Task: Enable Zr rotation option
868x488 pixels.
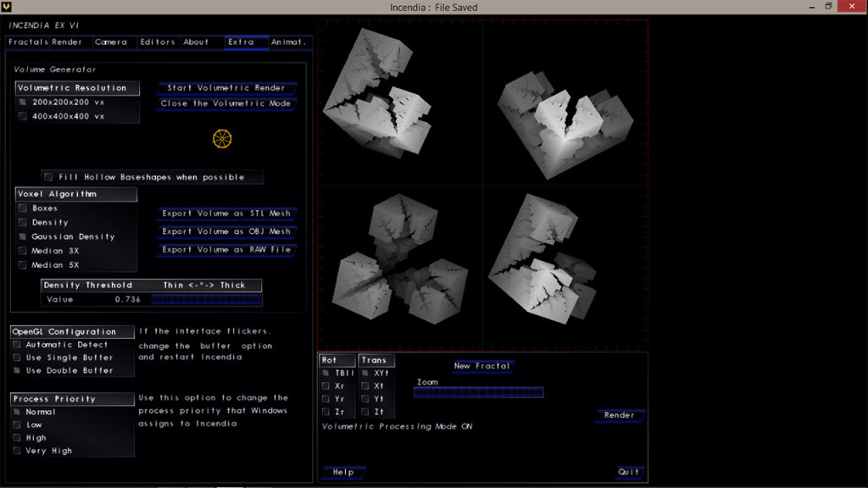Action: [325, 413]
